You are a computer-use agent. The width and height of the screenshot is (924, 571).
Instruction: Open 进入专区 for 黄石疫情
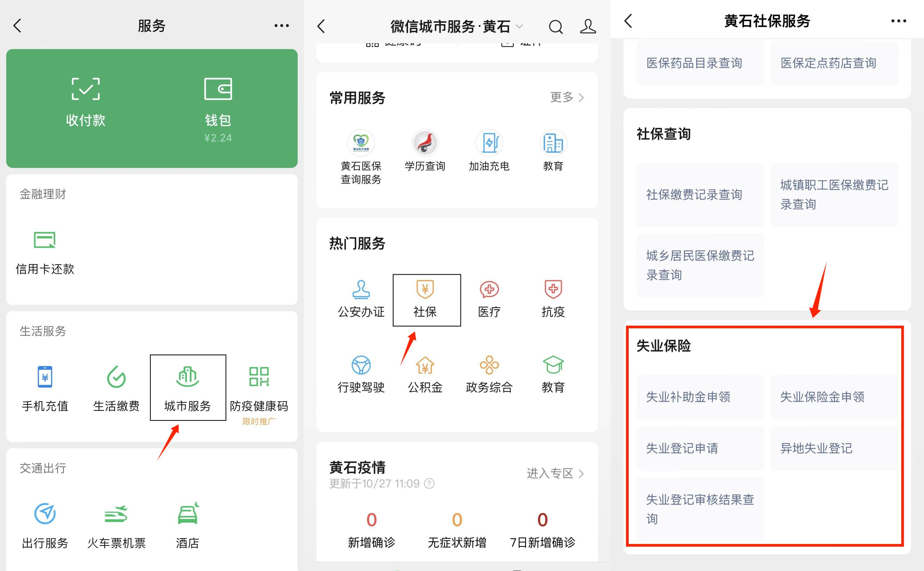[555, 473]
